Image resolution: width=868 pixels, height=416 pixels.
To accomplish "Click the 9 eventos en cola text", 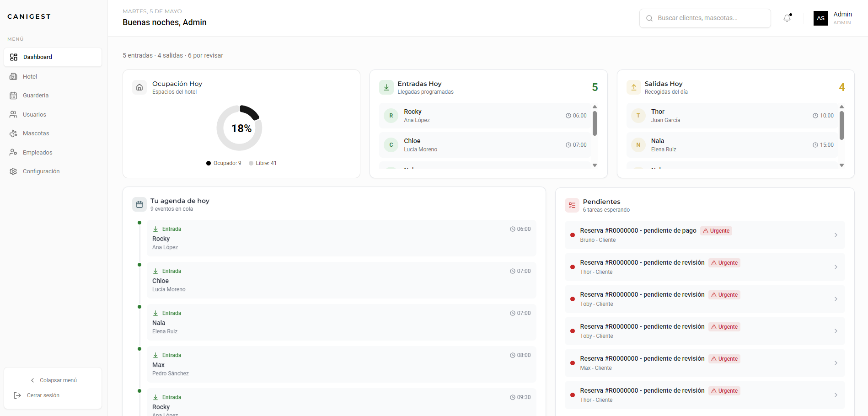I will coord(171,209).
